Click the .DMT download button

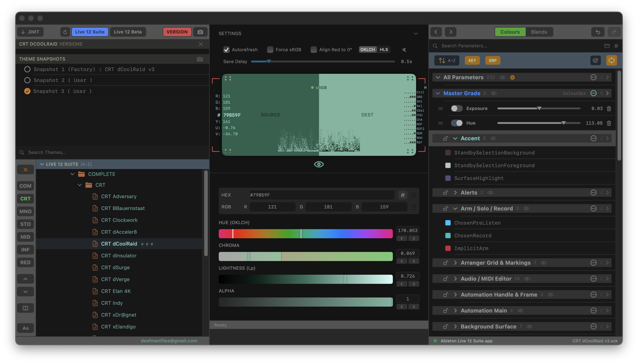coord(30,32)
